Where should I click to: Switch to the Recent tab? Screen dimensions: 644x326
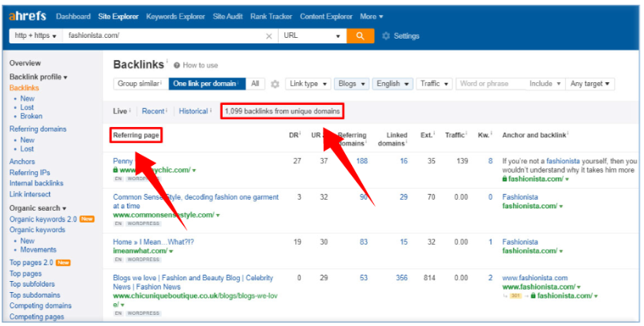(155, 111)
